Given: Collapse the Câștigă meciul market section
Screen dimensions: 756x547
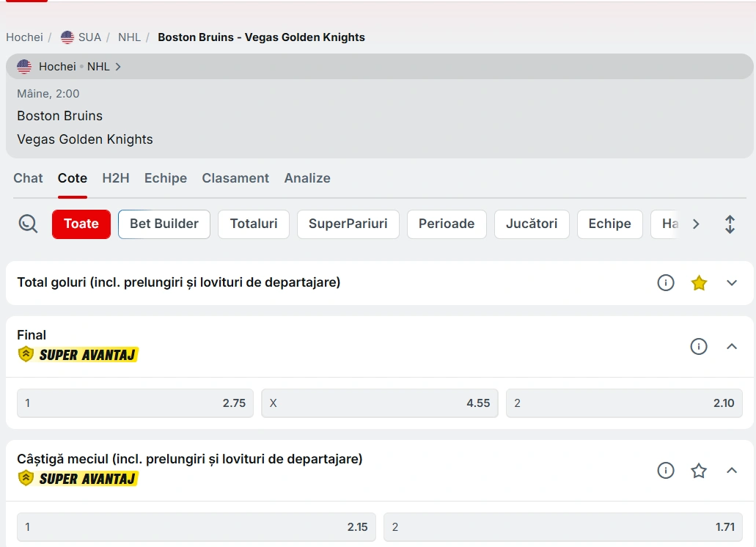Looking at the screenshot, I should click(731, 471).
